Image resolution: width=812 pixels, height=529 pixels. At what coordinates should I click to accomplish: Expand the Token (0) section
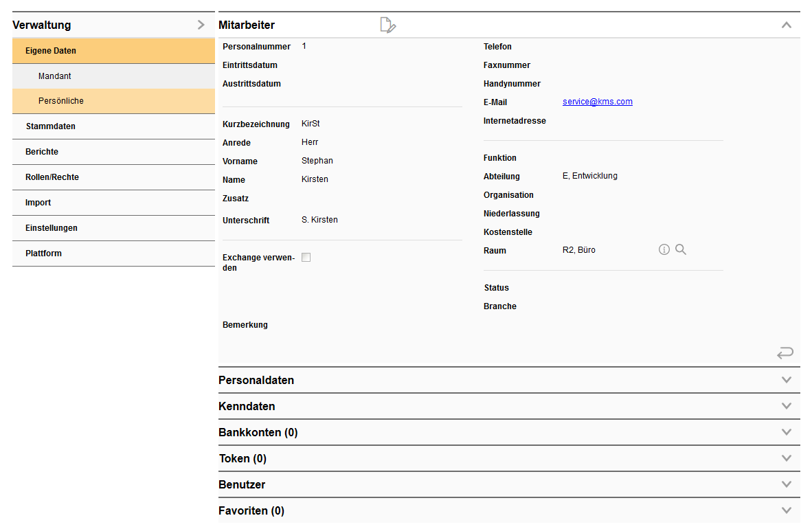787,458
